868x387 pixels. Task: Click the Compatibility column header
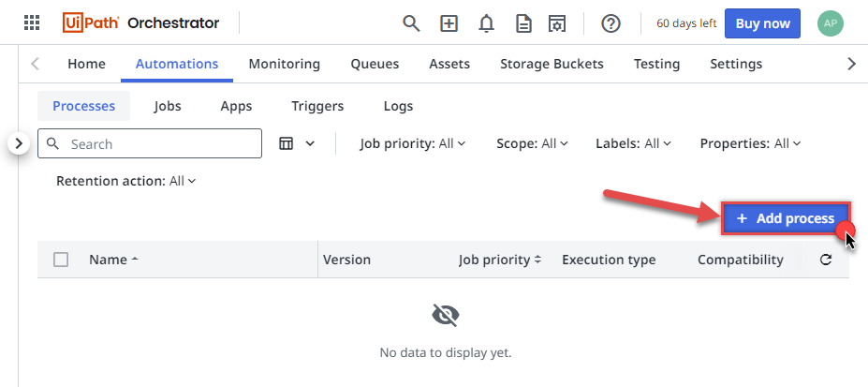point(740,260)
